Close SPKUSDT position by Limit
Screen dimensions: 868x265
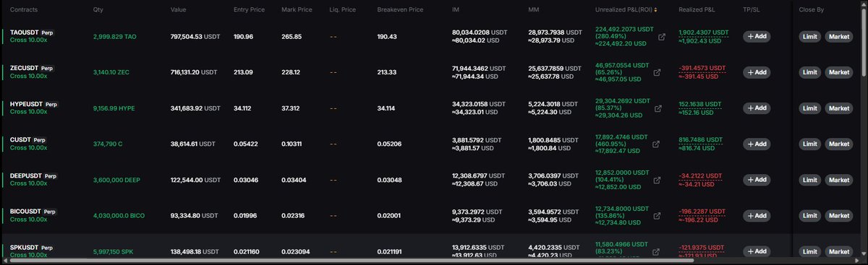(x=810, y=251)
